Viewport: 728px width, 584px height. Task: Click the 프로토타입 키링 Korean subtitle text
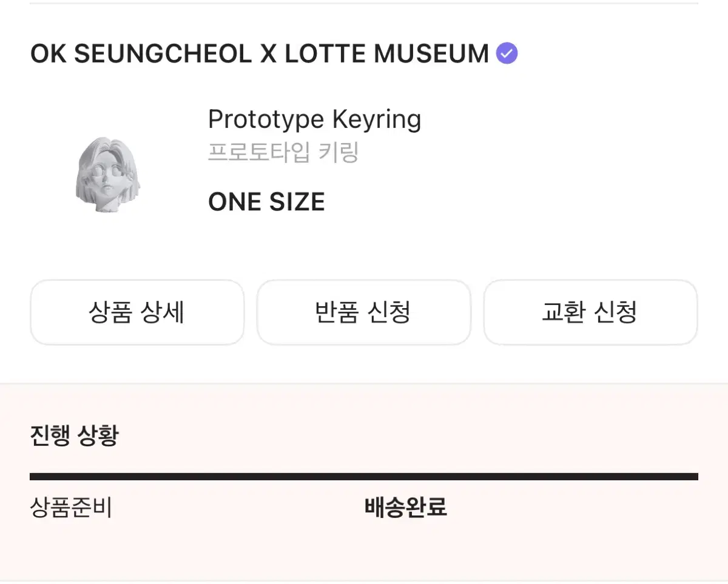[x=283, y=154]
